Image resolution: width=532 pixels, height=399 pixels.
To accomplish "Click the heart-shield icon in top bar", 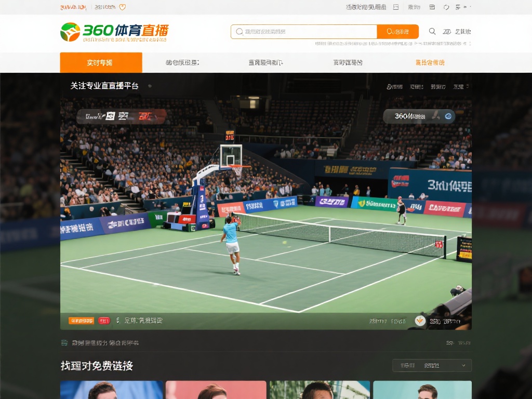I will pyautogui.click(x=123, y=7).
